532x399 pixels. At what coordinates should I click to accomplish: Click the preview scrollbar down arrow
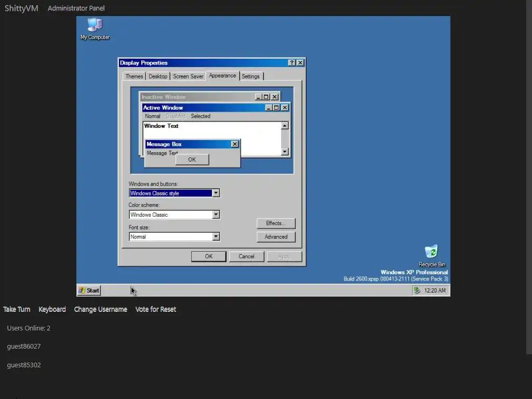[x=285, y=152]
